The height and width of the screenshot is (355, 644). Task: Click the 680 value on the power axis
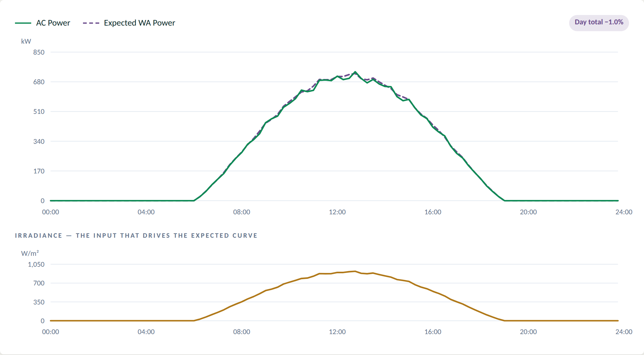point(39,82)
